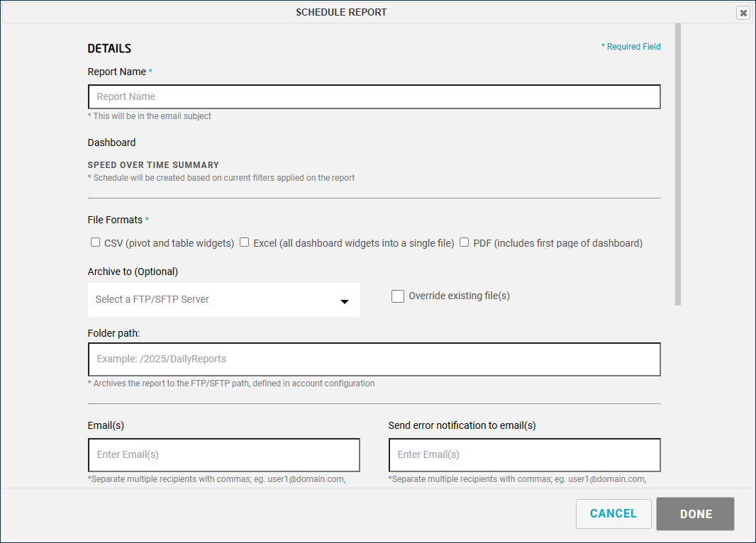
Task: Click 'Archives the report to the FTP/SFTP path' note
Action: point(231,384)
